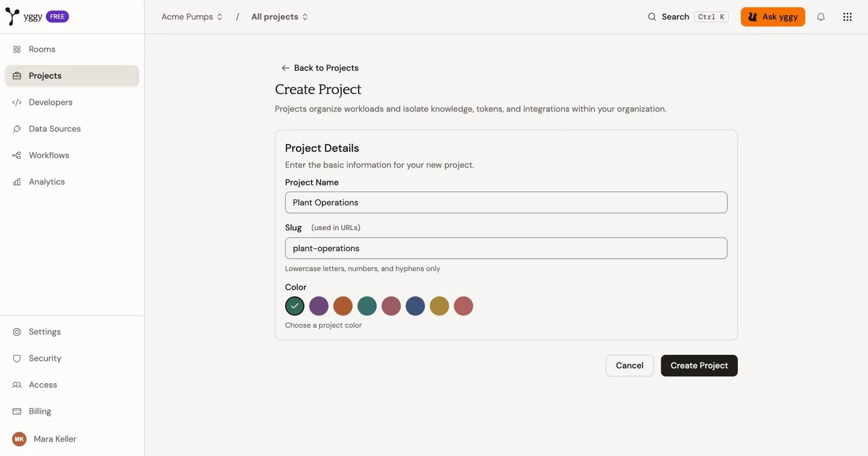This screenshot has height=456, width=868.
Task: Click the Developers code brackets icon
Action: coord(17,102)
